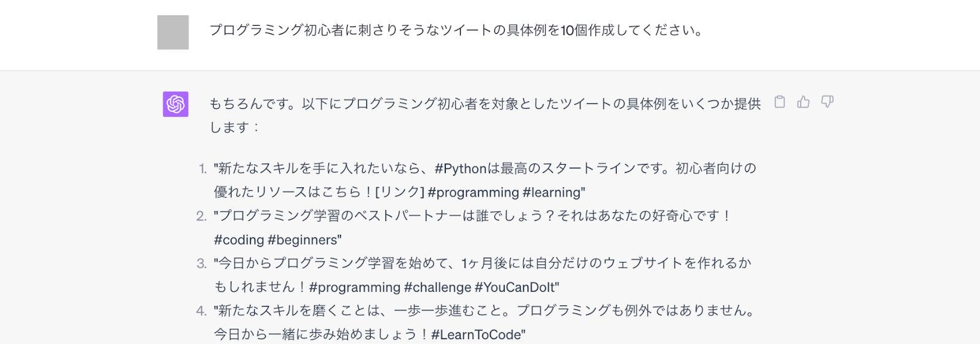
Task: Click the assistant intro line starting もちろんです
Action: pos(484,104)
